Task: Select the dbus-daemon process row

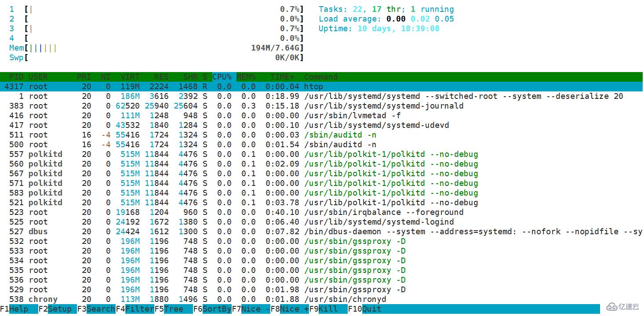Action: click(321, 232)
